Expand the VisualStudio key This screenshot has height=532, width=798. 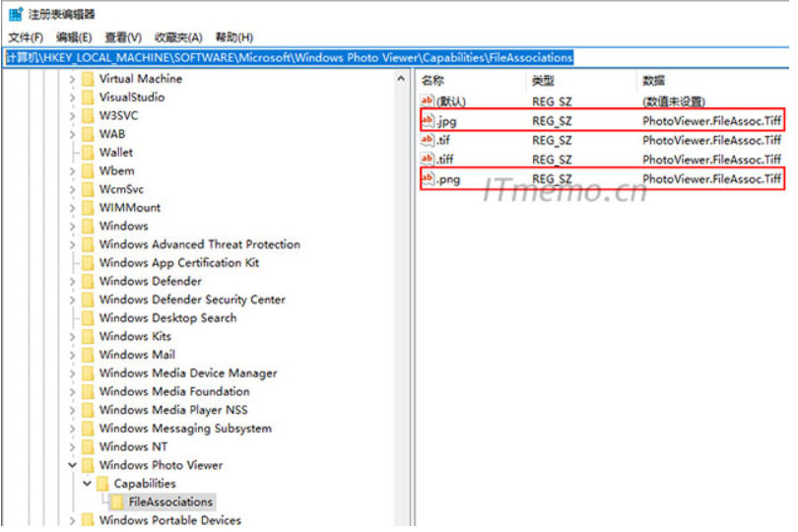(x=72, y=98)
